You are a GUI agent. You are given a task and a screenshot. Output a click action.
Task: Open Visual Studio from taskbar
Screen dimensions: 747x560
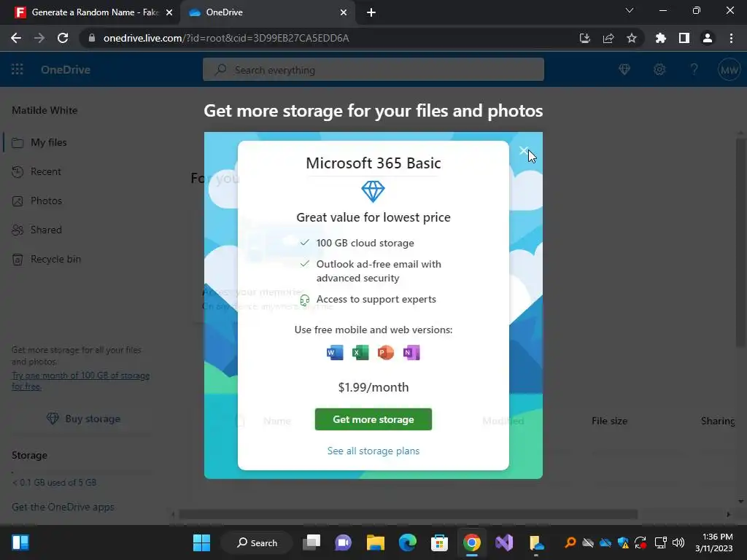tap(503, 542)
